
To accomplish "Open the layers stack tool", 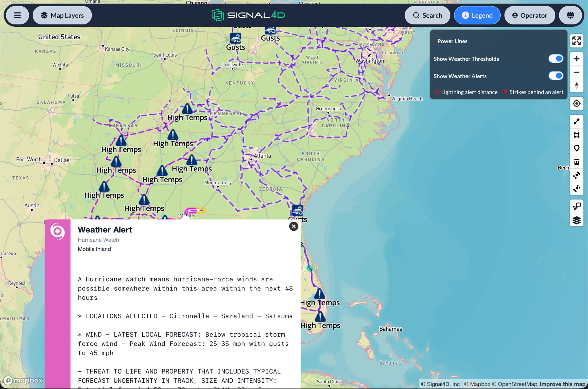I will (577, 220).
